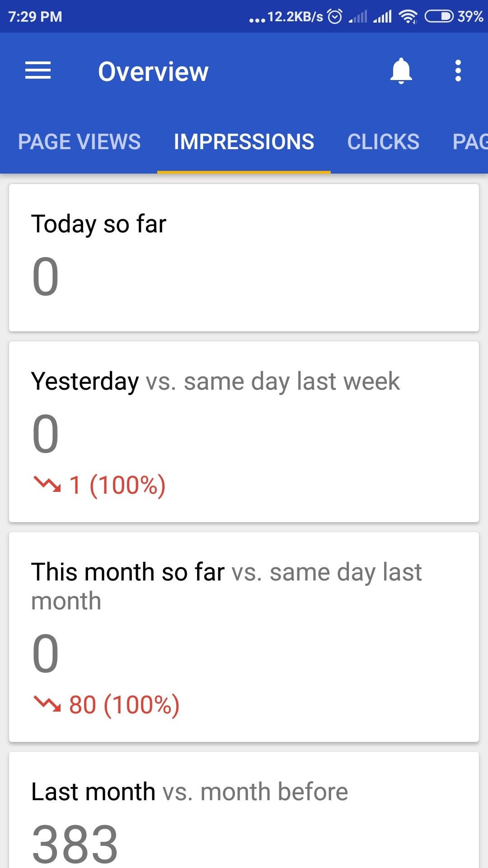Viewport: 488px width, 868px height.
Task: Tap the alarm clock status icon
Action: [335, 17]
